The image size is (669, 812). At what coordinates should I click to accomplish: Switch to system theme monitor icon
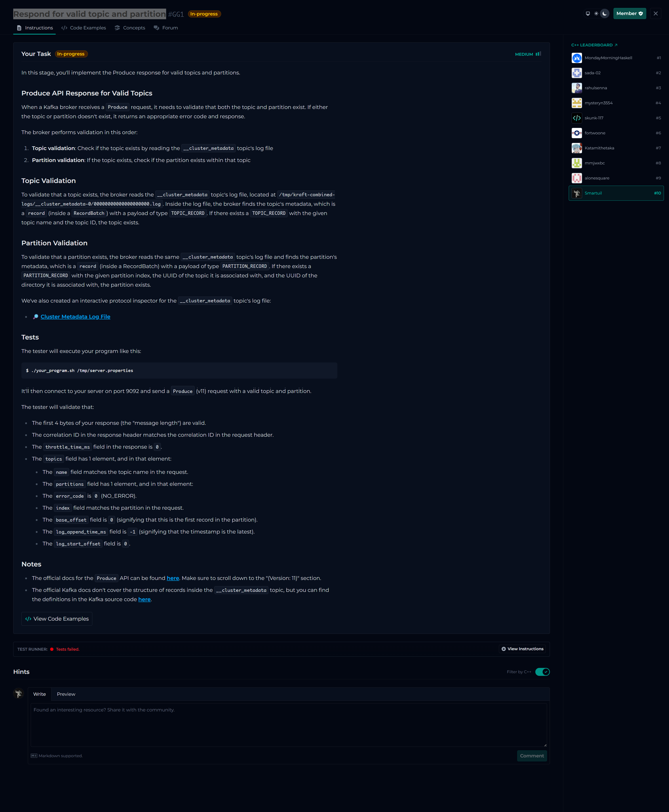click(x=588, y=13)
